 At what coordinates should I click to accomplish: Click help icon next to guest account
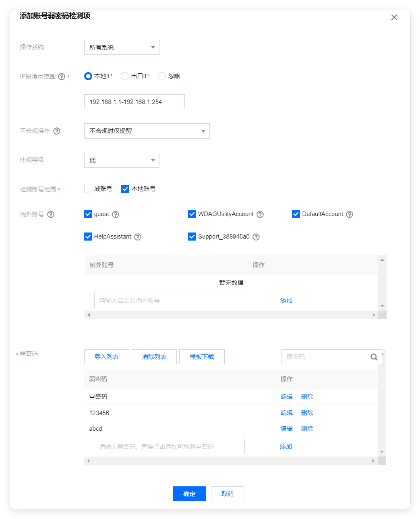[x=116, y=214]
